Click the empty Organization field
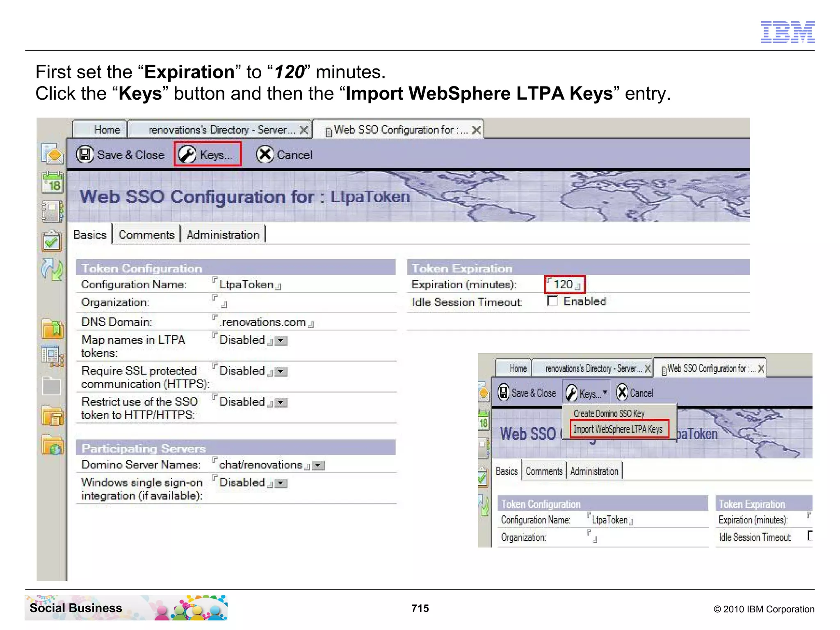The image size is (840, 630). pyautogui.click(x=220, y=301)
